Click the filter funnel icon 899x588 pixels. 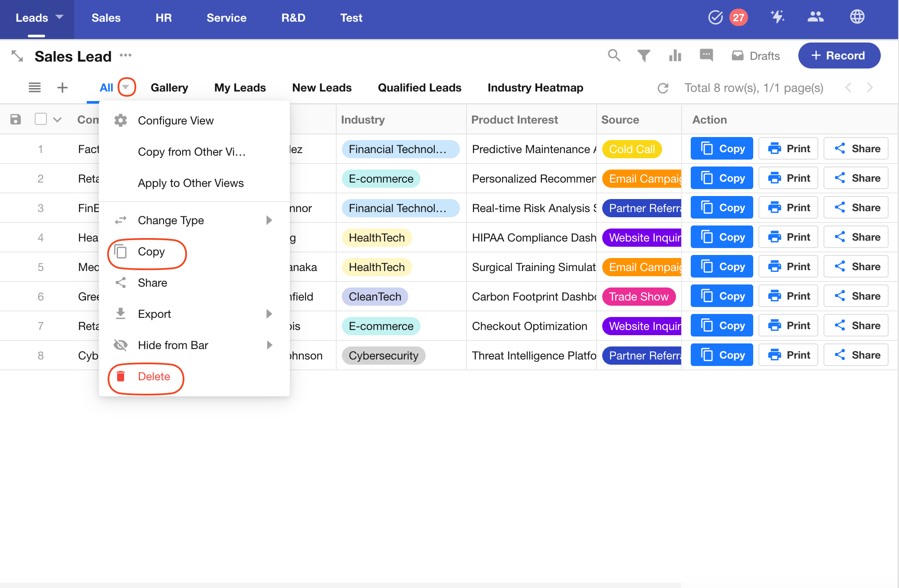[x=644, y=56]
